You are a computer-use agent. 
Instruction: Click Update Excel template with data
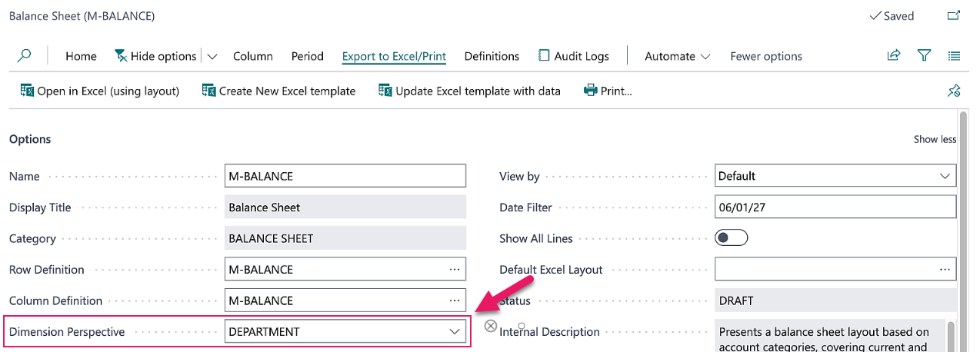469,91
